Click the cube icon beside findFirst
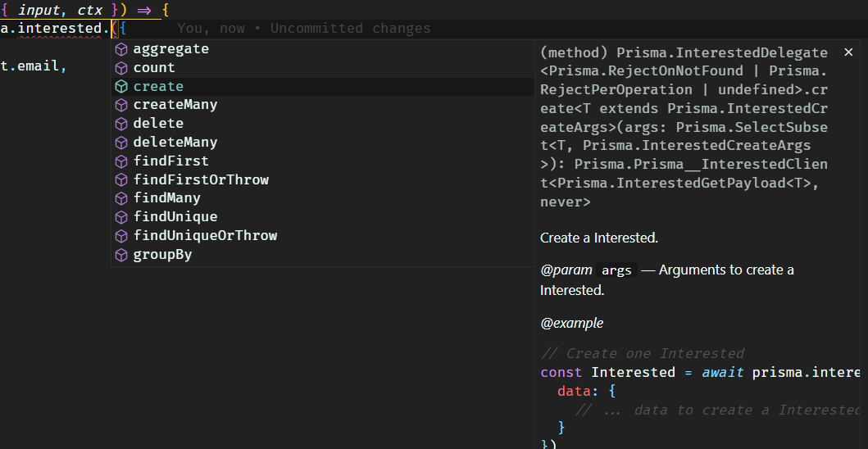The image size is (868, 449). tap(121, 161)
